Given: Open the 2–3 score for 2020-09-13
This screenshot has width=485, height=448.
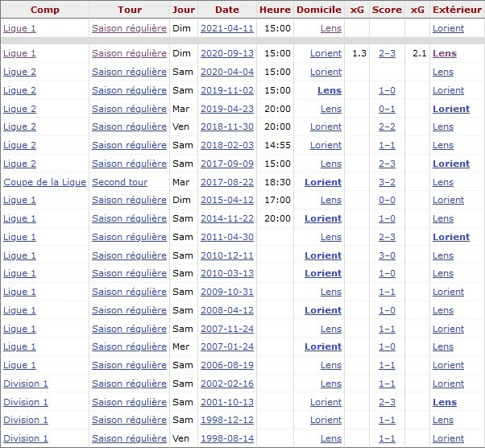Looking at the screenshot, I should (x=387, y=53).
